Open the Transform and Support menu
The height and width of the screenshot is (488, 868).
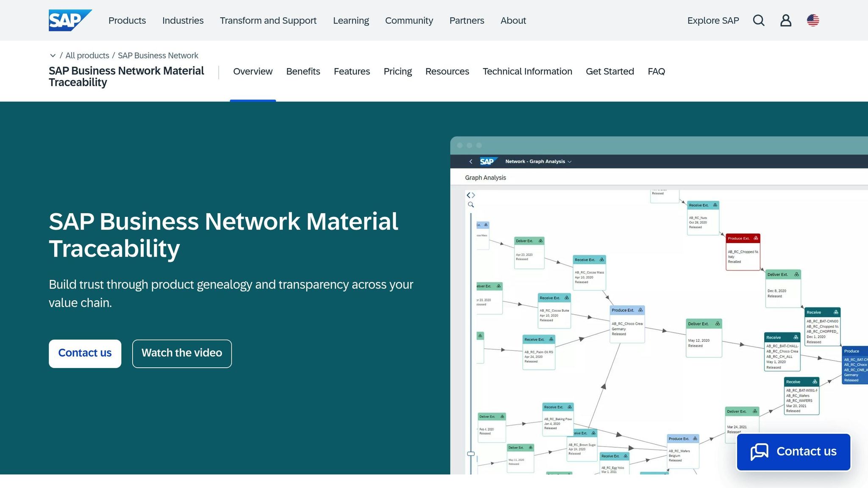pyautogui.click(x=268, y=20)
